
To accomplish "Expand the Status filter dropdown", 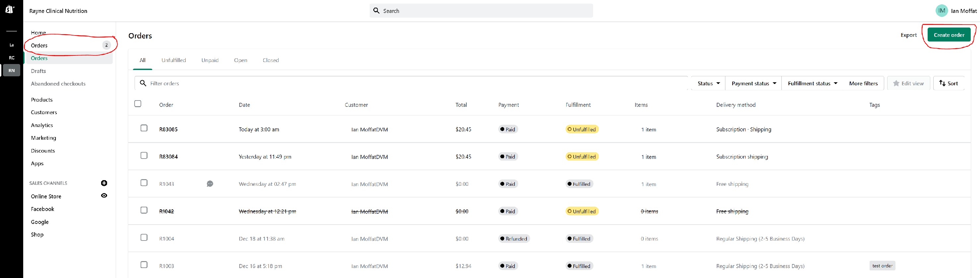I will tap(708, 83).
